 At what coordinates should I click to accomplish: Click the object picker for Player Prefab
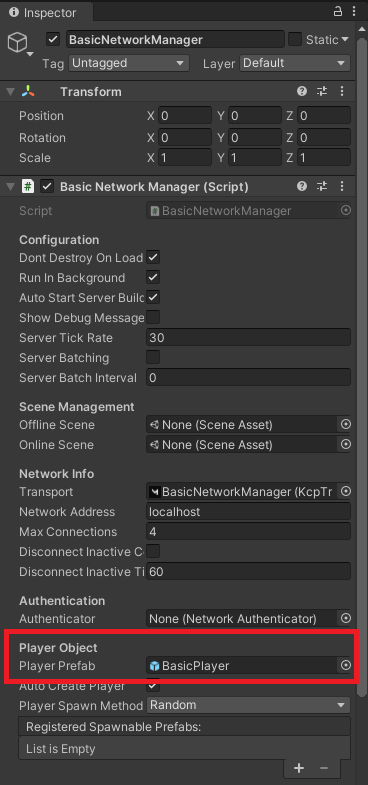[345, 665]
